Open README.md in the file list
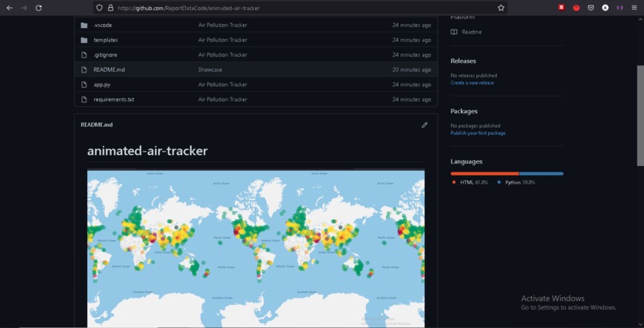The image size is (644, 328). (x=109, y=69)
